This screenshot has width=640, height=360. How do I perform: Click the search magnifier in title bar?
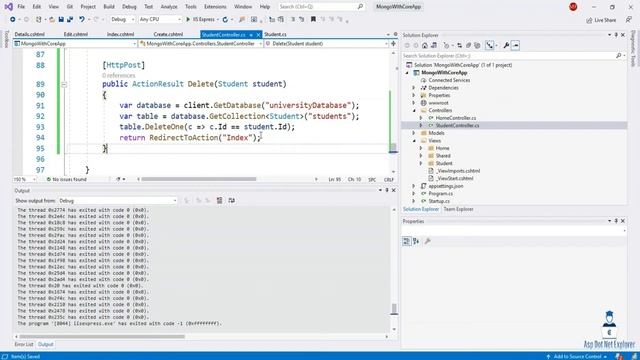click(x=360, y=7)
